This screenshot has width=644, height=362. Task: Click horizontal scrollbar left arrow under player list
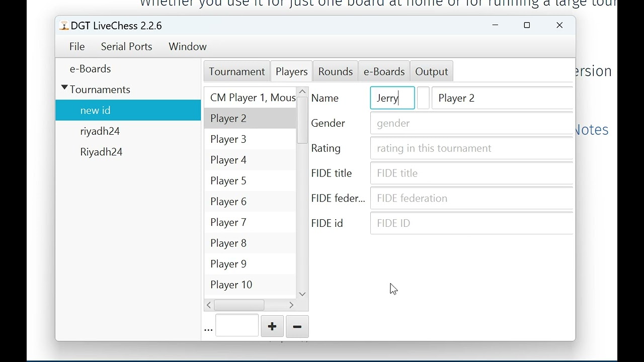pos(209,305)
